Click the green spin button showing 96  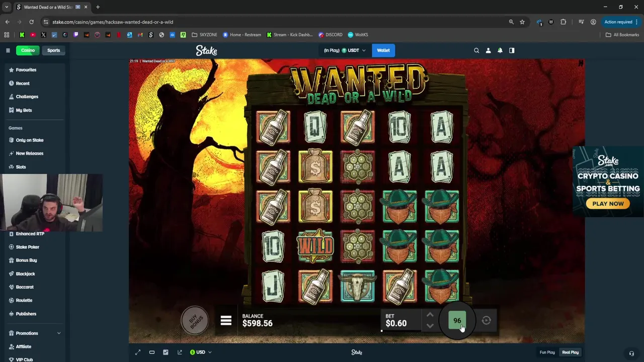point(457,321)
